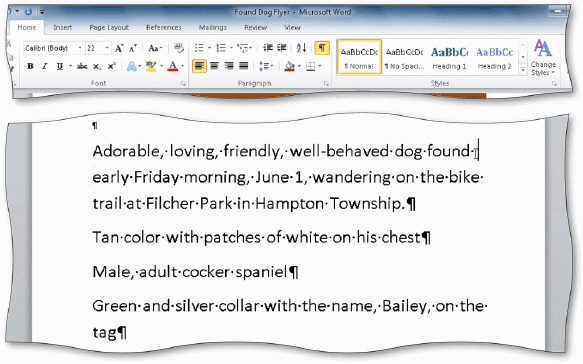The height and width of the screenshot is (364, 583).
Task: Open the Change Styles button
Action: [543, 58]
